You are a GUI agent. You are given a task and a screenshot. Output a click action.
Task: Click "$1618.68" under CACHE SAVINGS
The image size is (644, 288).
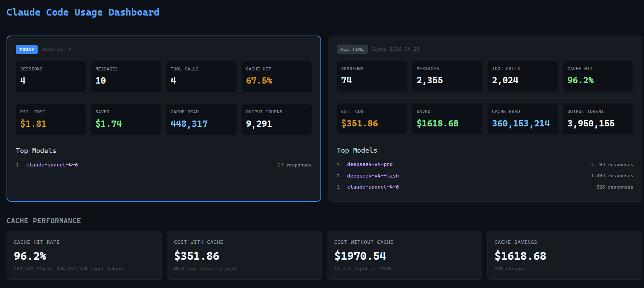[520, 256]
